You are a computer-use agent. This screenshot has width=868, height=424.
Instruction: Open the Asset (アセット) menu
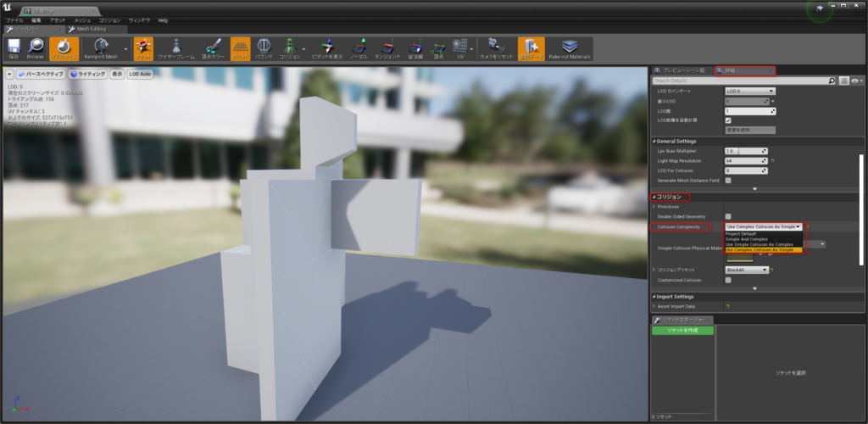(x=58, y=20)
